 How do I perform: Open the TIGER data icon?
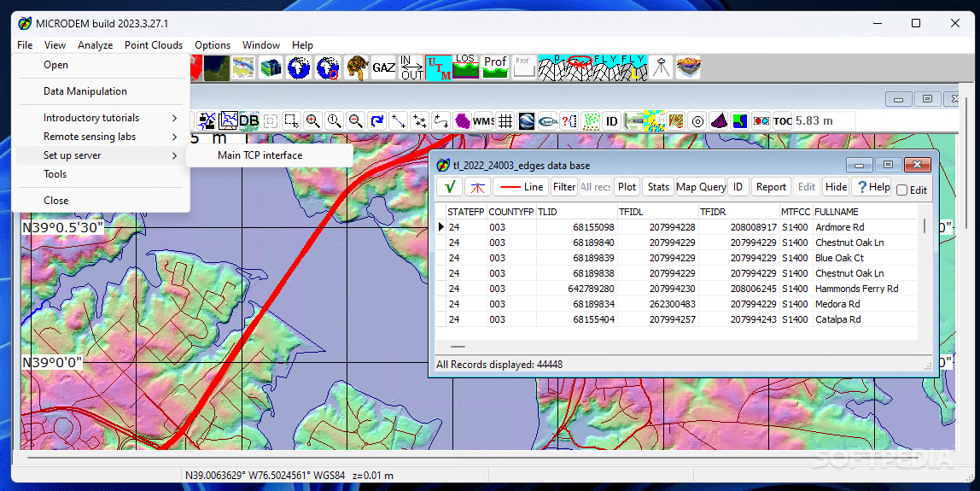tap(356, 67)
